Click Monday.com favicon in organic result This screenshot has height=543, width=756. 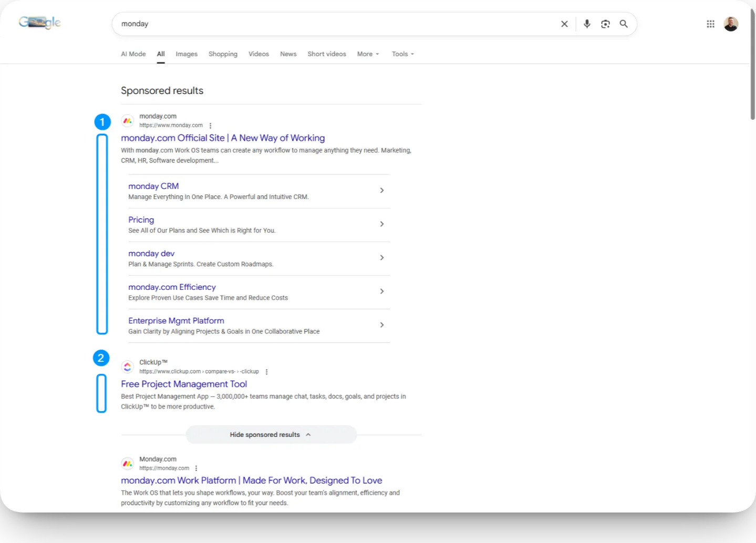point(127,464)
